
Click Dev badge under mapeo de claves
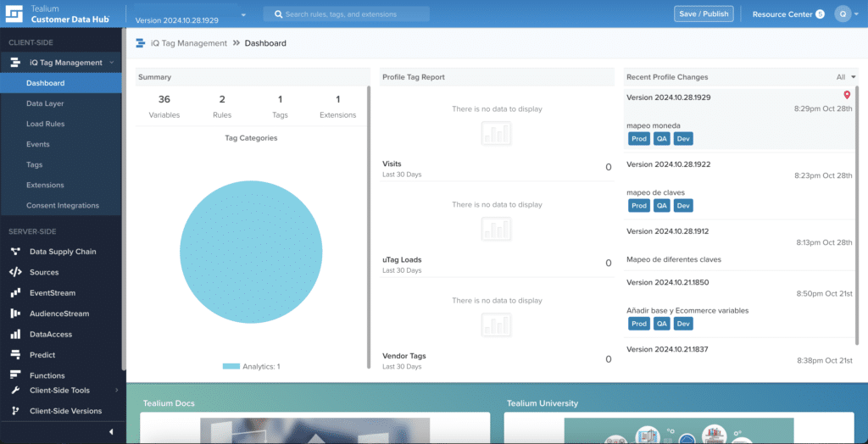point(683,205)
